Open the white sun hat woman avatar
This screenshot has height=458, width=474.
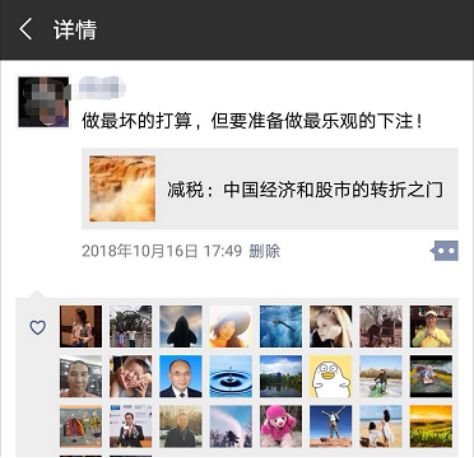click(231, 326)
